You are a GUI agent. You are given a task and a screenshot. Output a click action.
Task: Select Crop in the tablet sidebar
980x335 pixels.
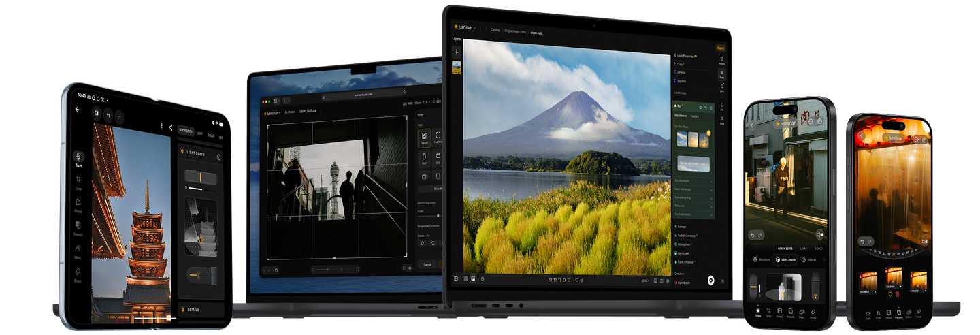[x=79, y=182]
